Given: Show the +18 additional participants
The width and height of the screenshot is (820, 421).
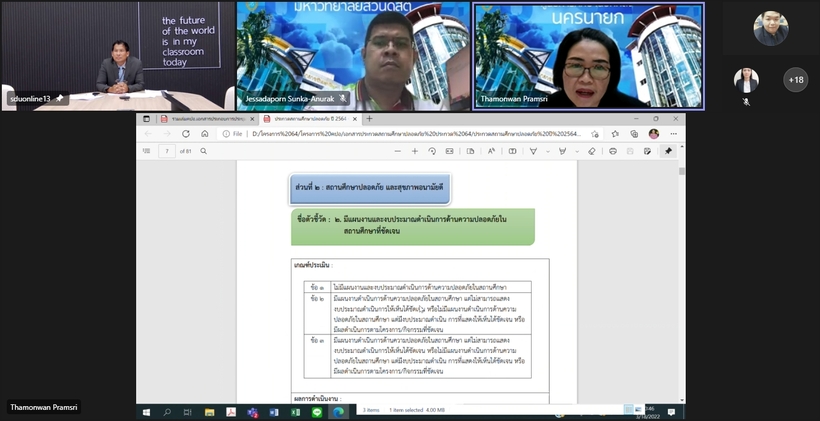Looking at the screenshot, I should pos(795,80).
